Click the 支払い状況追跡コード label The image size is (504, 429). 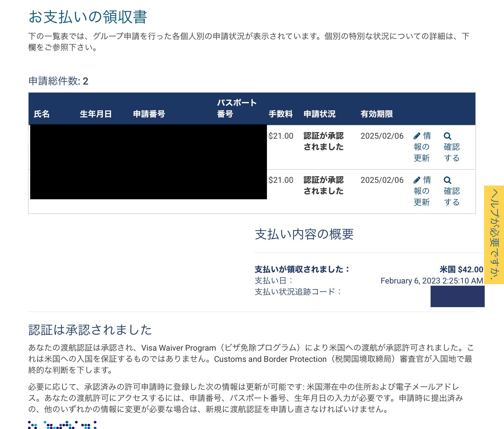(x=298, y=292)
